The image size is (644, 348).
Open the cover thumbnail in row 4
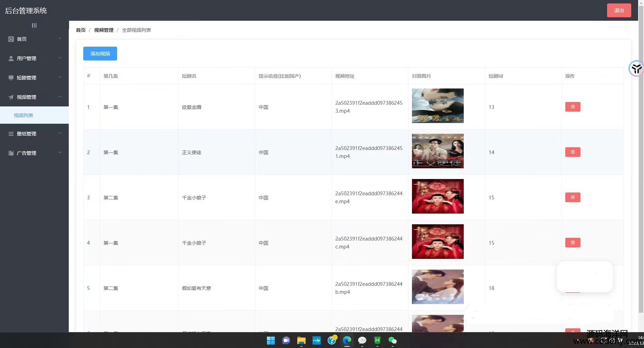[438, 242]
